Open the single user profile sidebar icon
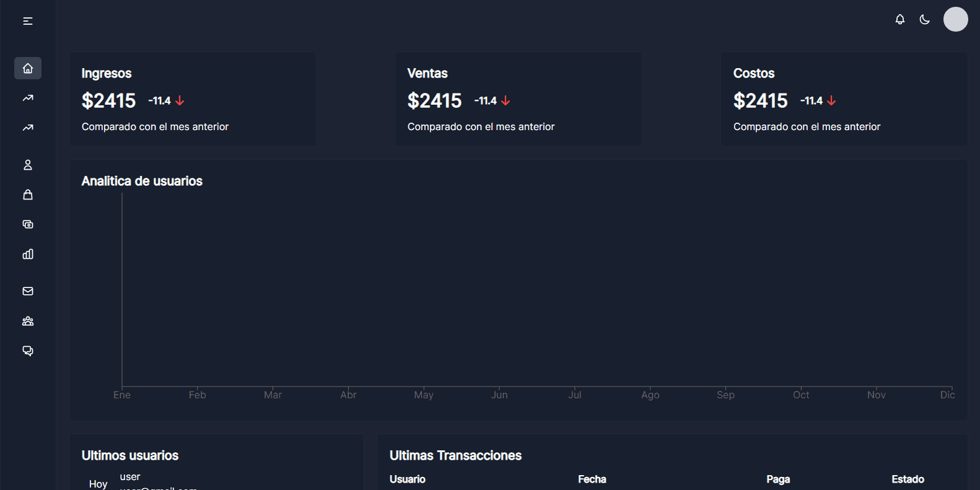Screen dimensions: 980x490 coord(28,165)
